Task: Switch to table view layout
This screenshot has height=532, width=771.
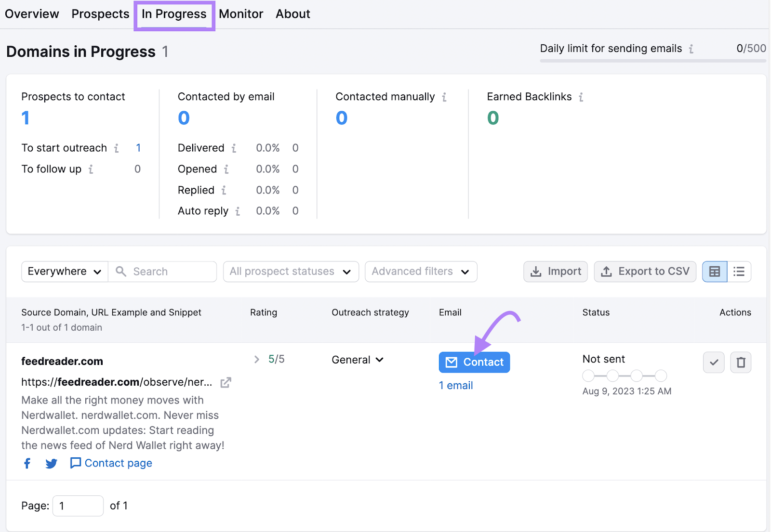Action: (714, 271)
